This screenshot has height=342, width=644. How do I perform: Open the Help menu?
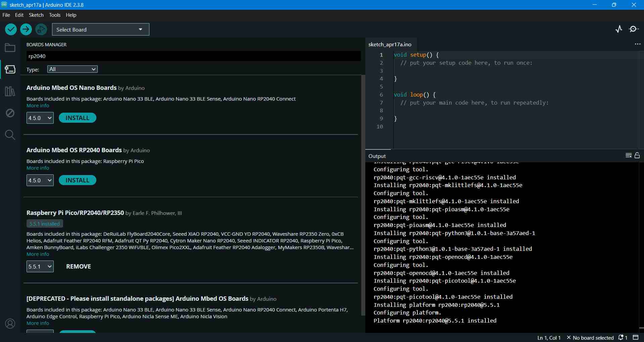click(x=71, y=15)
